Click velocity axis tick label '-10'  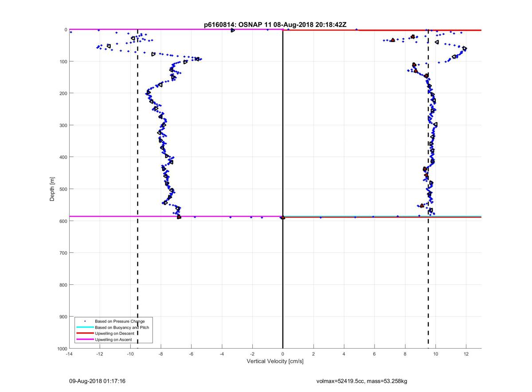click(130, 354)
